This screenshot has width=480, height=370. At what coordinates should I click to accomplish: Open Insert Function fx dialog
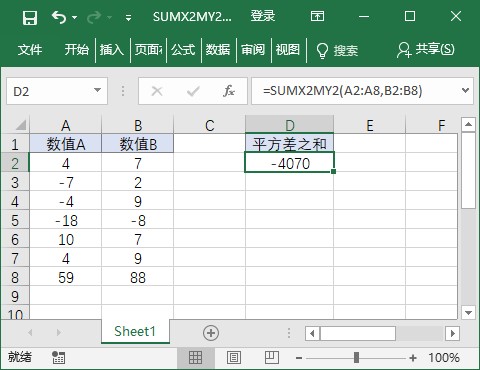click(229, 91)
